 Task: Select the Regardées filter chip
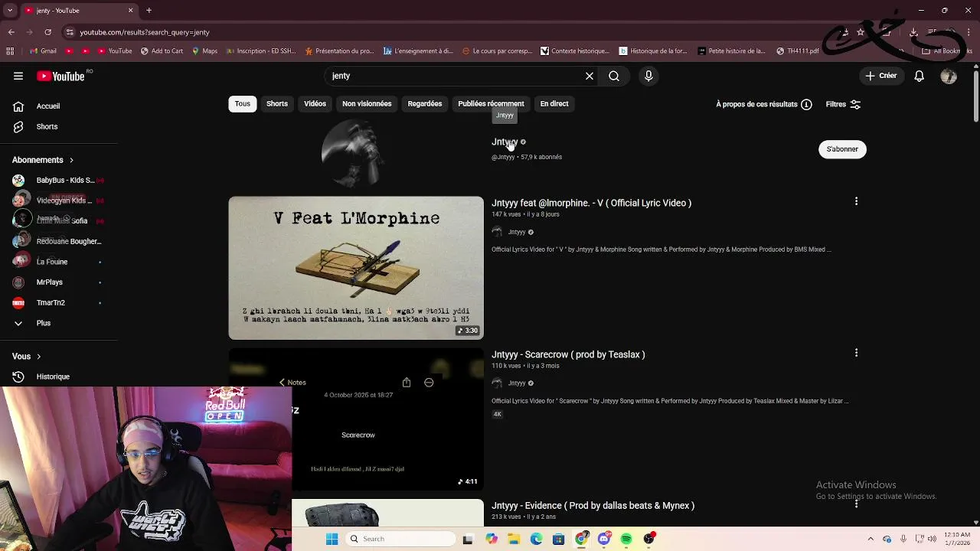click(x=425, y=103)
